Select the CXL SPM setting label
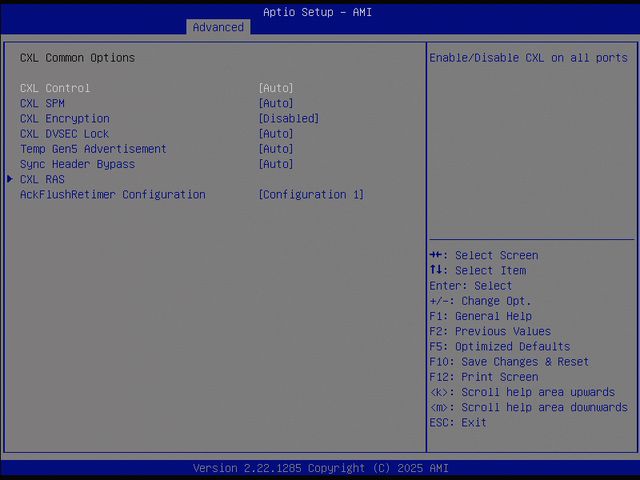Image resolution: width=640 pixels, height=480 pixels. pyautogui.click(x=42, y=103)
